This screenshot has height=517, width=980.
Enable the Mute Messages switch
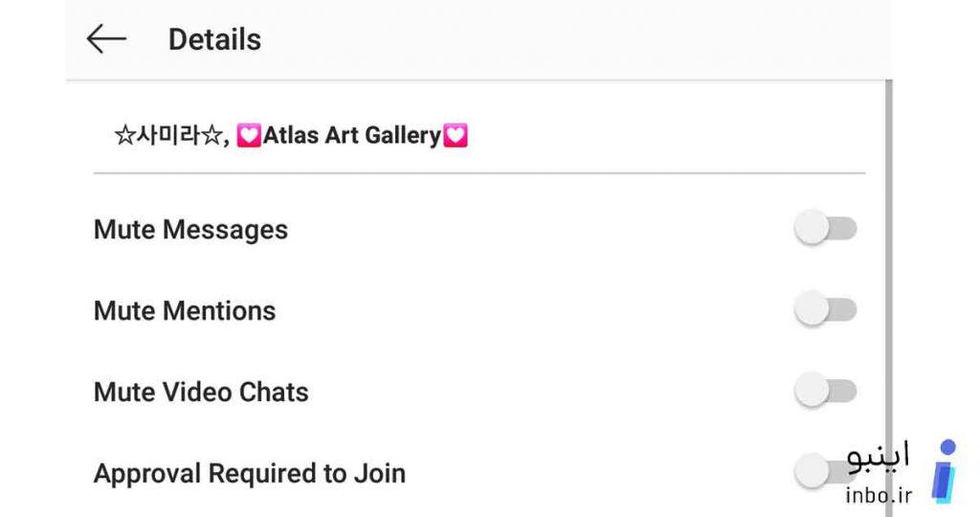tap(825, 228)
